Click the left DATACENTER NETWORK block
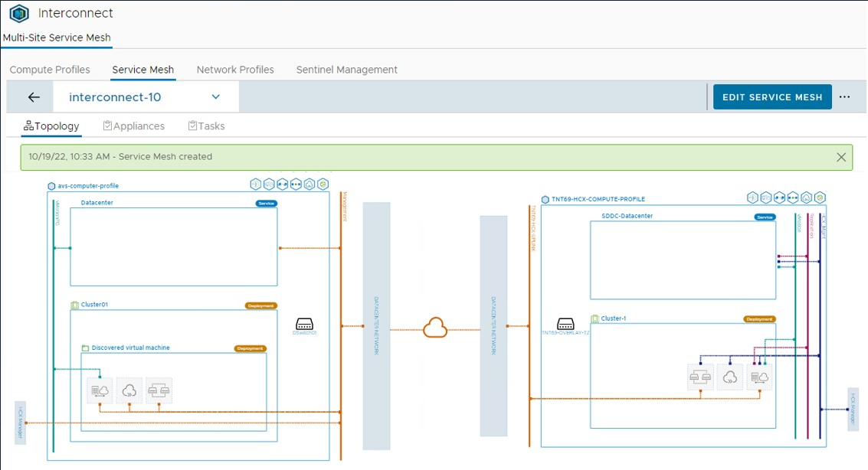The height and width of the screenshot is (470, 868). click(376, 326)
